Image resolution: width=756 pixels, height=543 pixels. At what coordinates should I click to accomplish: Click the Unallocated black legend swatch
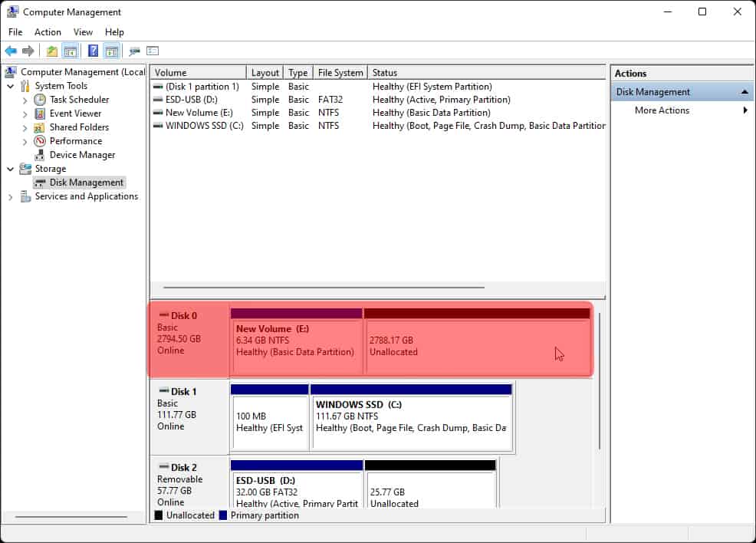point(158,515)
